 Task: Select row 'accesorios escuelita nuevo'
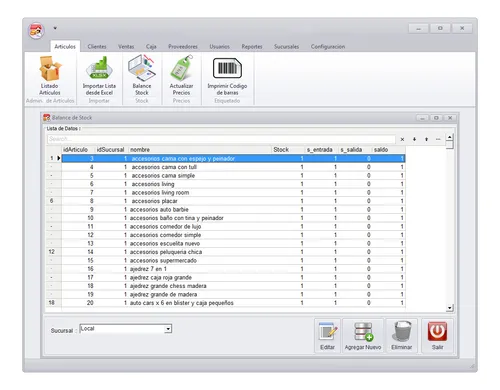click(x=233, y=244)
